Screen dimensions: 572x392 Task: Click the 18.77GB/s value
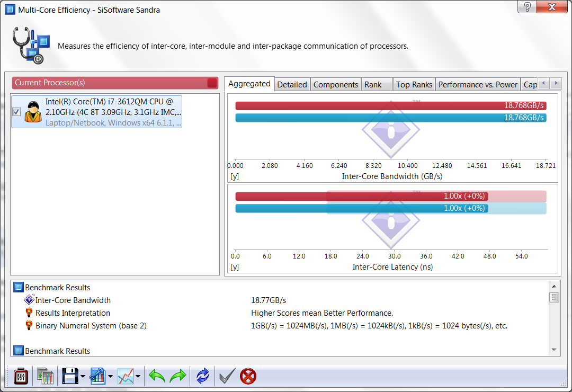point(269,300)
